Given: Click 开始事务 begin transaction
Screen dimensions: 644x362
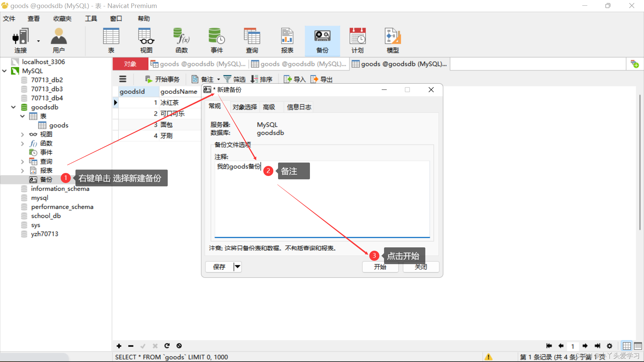Looking at the screenshot, I should (x=162, y=79).
